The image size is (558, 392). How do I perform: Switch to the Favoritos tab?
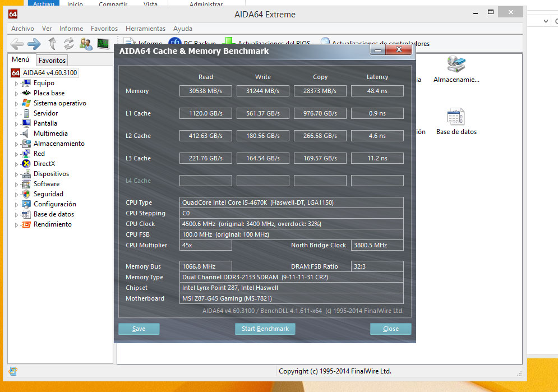(x=52, y=60)
